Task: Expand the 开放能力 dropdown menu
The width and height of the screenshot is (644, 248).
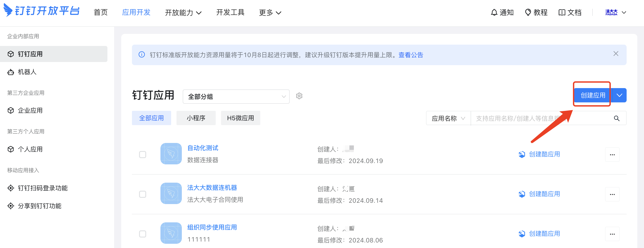Action: point(183,12)
